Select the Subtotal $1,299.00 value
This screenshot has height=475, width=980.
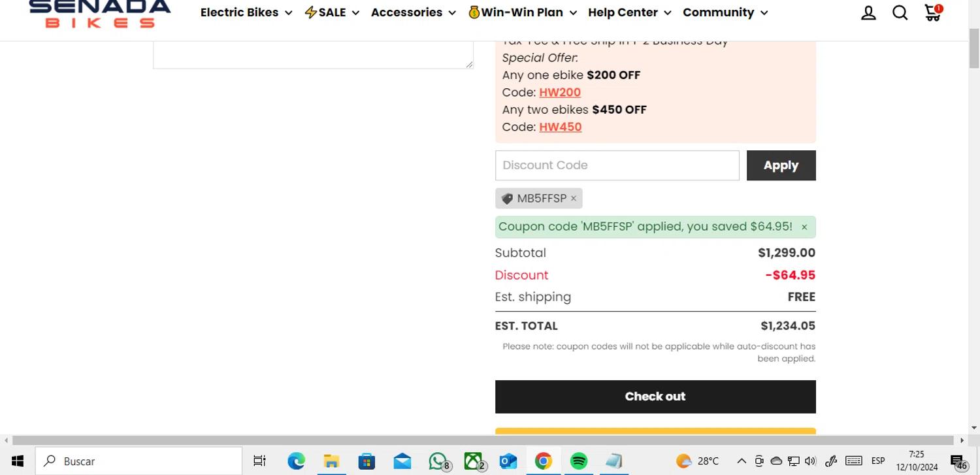click(x=787, y=253)
